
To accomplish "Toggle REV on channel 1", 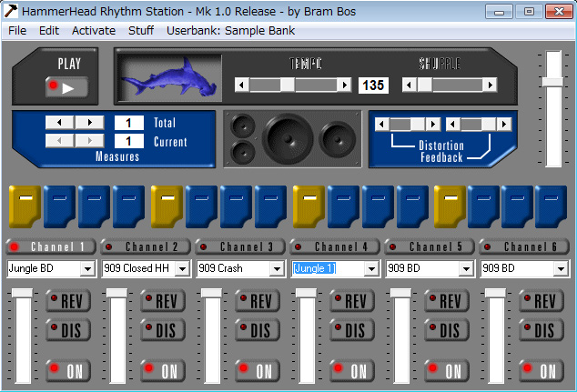I will tap(66, 302).
